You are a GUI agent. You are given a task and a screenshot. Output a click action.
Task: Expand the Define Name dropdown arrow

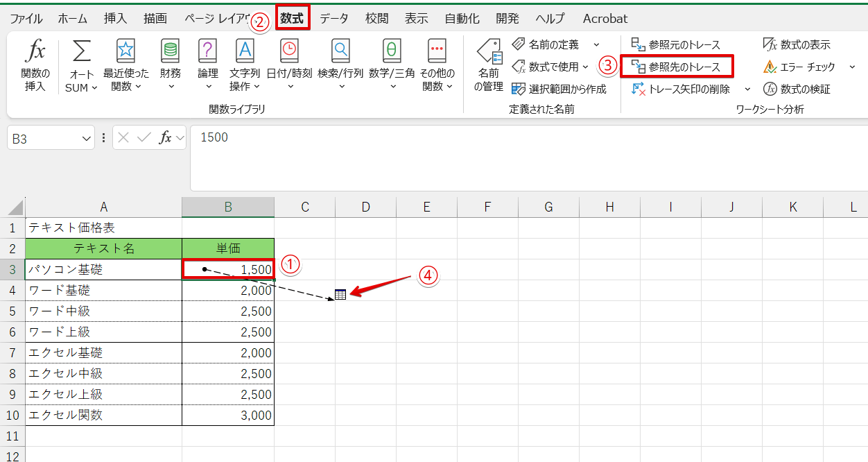(596, 44)
